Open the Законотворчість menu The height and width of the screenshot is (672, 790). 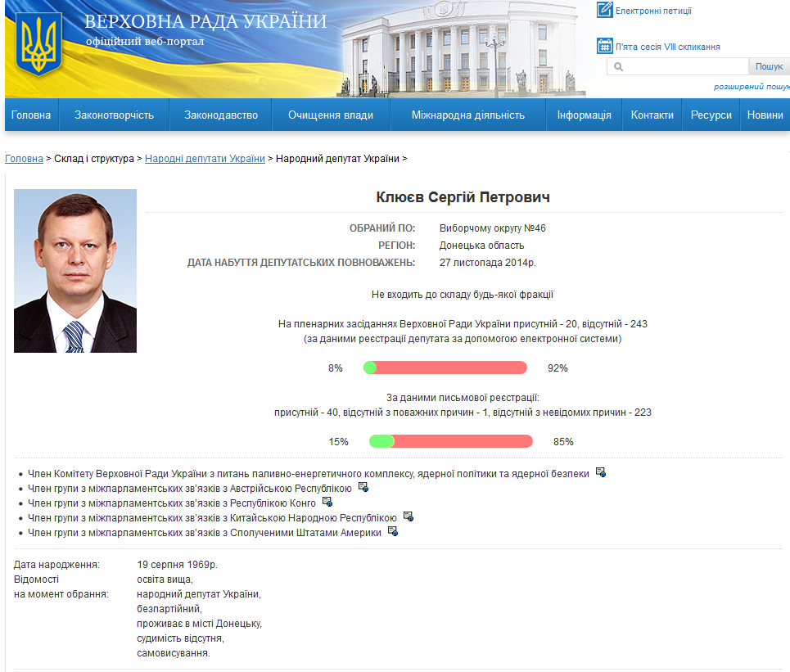[x=113, y=115]
